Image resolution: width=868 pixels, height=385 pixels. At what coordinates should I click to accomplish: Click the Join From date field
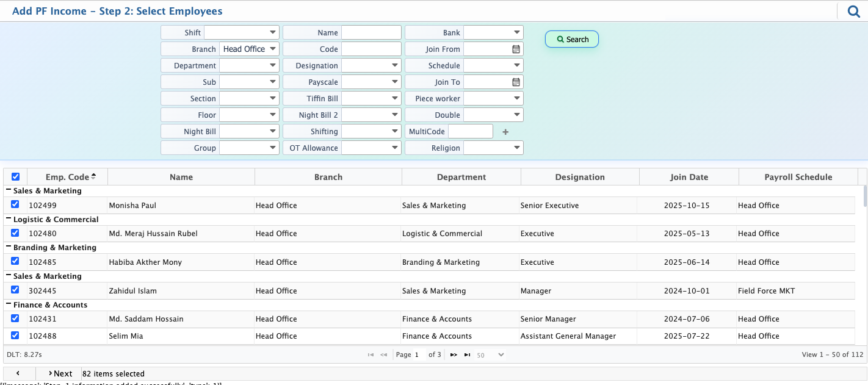pos(487,49)
